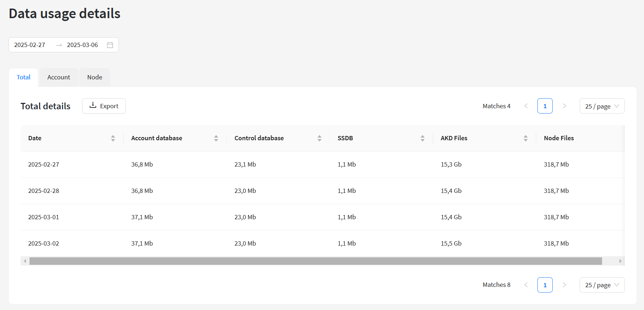The image size is (644, 310).
Task: Click previous page arrow in bottom pagination
Action: (526, 285)
